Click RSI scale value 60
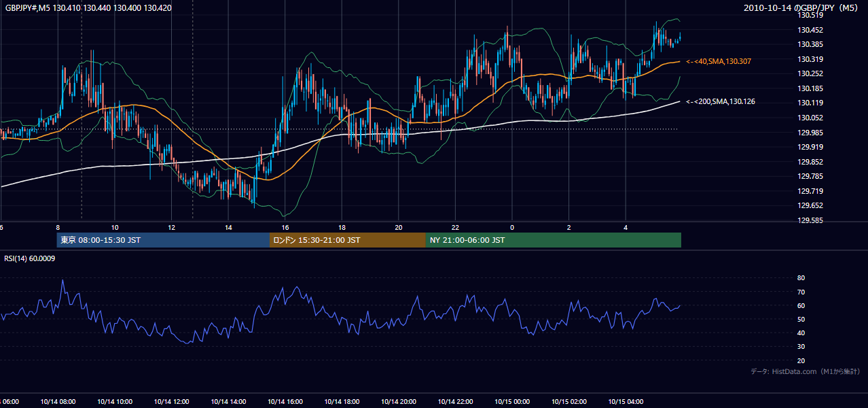 click(801, 305)
